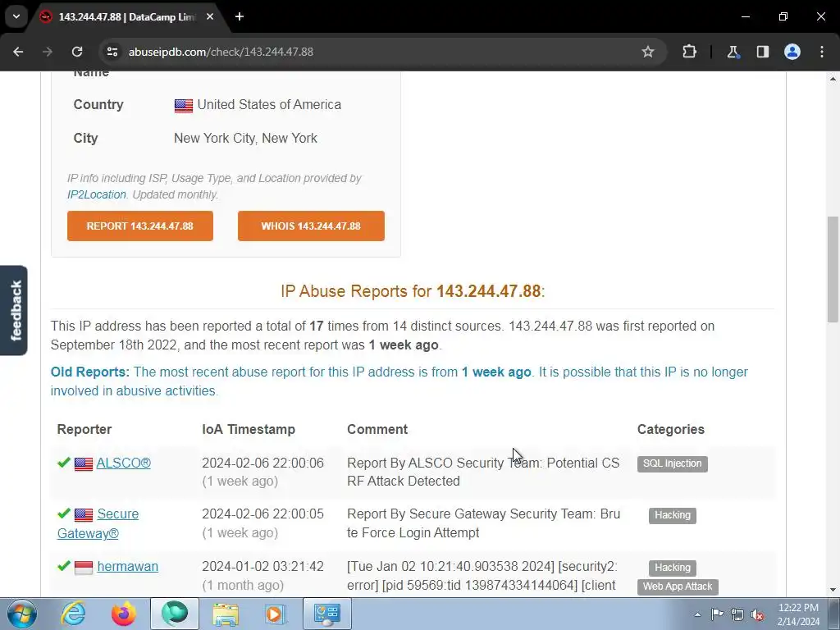Viewport: 840px width, 630px height.
Task: View site information icon in address bar
Action: click(112, 52)
